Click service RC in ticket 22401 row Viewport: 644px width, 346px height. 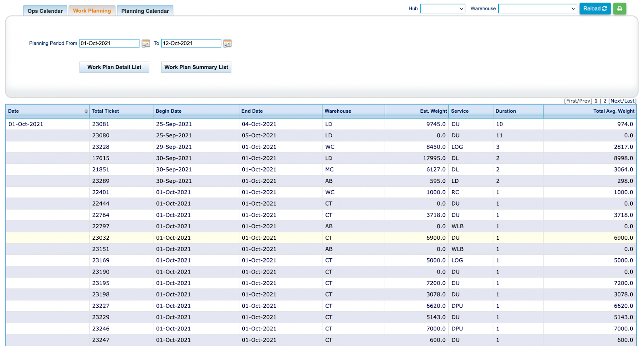[x=455, y=192]
